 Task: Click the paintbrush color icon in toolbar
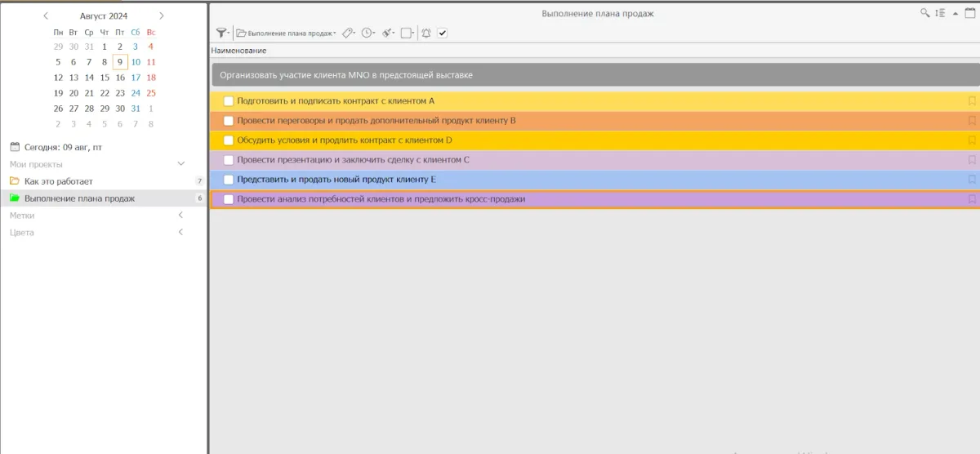coord(387,33)
